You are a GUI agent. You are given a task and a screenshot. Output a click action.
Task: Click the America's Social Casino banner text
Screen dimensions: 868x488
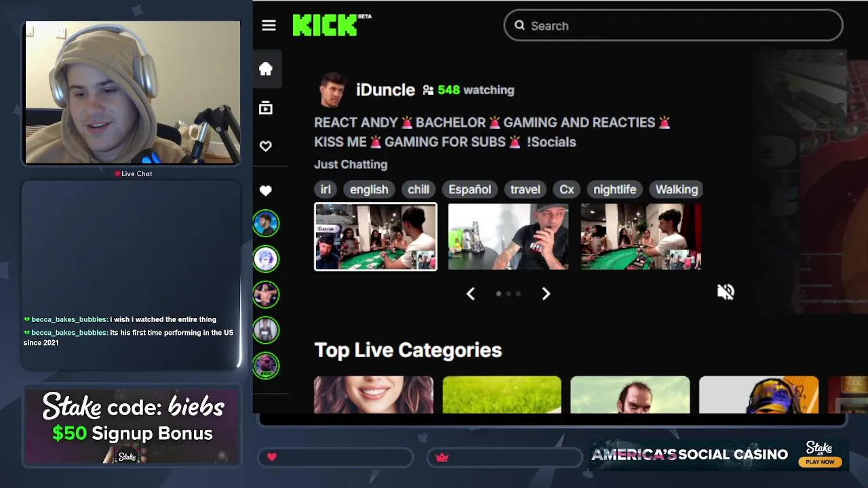690,455
